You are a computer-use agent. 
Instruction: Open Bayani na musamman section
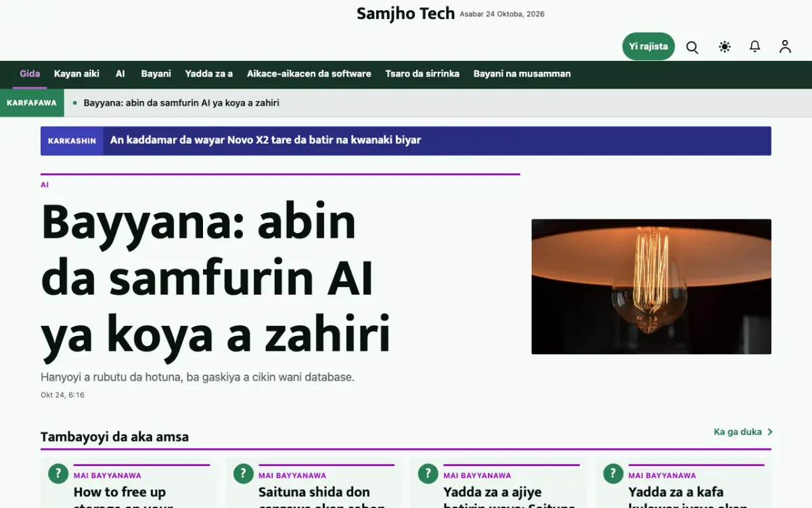(522, 74)
